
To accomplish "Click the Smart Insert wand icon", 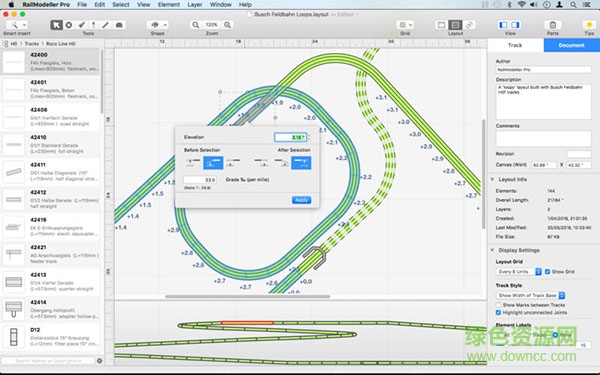I will 14,25.
